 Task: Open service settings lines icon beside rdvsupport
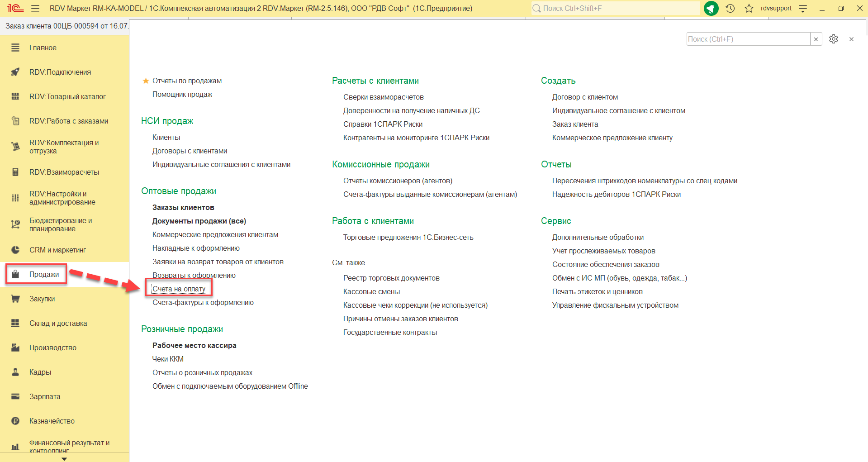[803, 8]
